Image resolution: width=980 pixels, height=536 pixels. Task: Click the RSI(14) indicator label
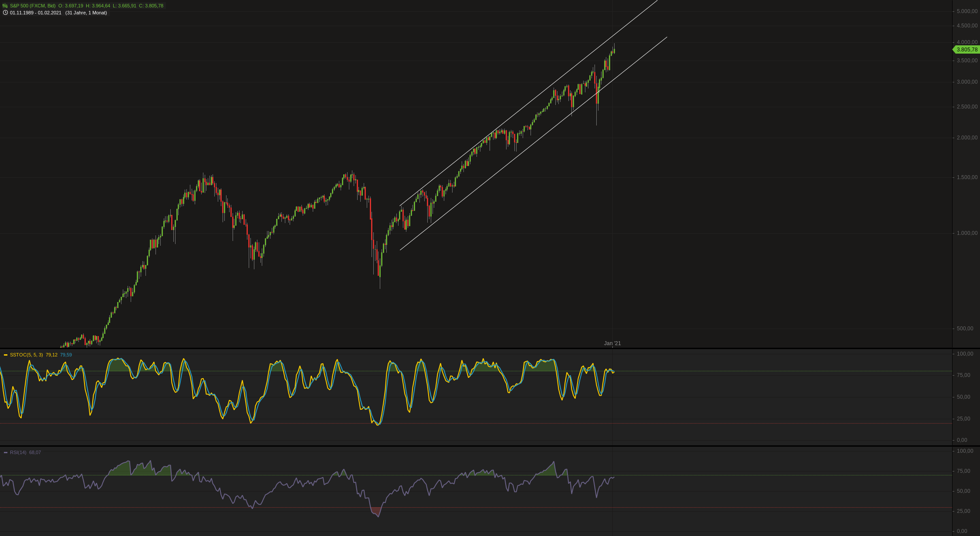click(18, 452)
